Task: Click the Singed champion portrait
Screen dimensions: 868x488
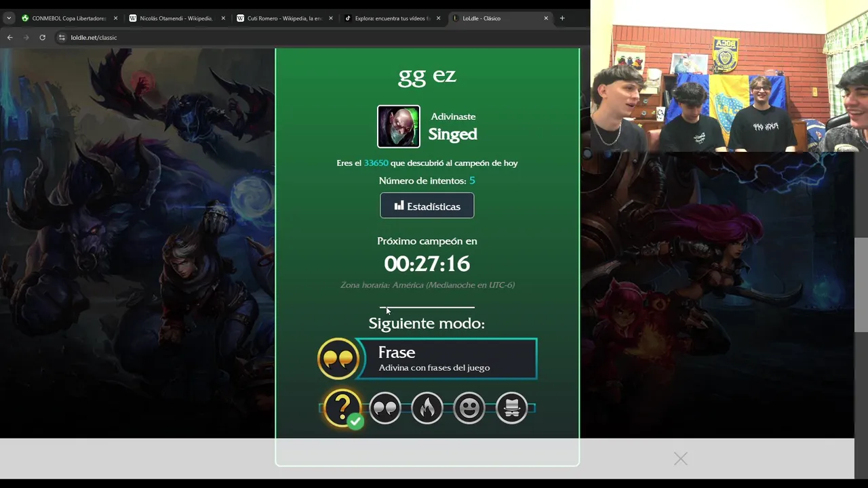Action: pyautogui.click(x=399, y=126)
